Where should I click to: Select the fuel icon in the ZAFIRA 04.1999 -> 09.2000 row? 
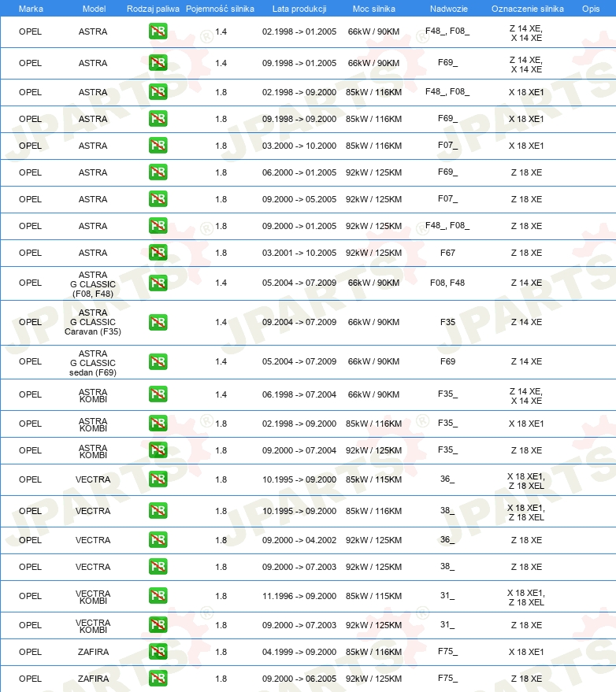point(158,651)
